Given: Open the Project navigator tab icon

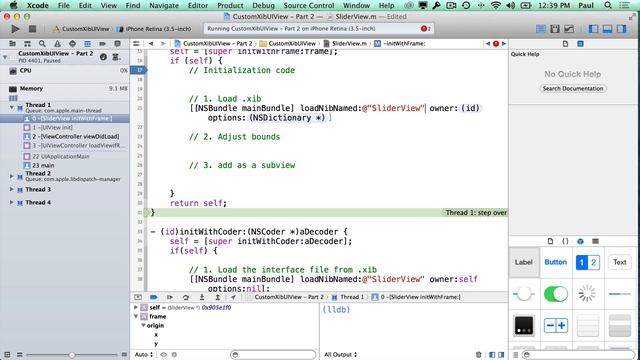Looking at the screenshot, I should coord(13,44).
